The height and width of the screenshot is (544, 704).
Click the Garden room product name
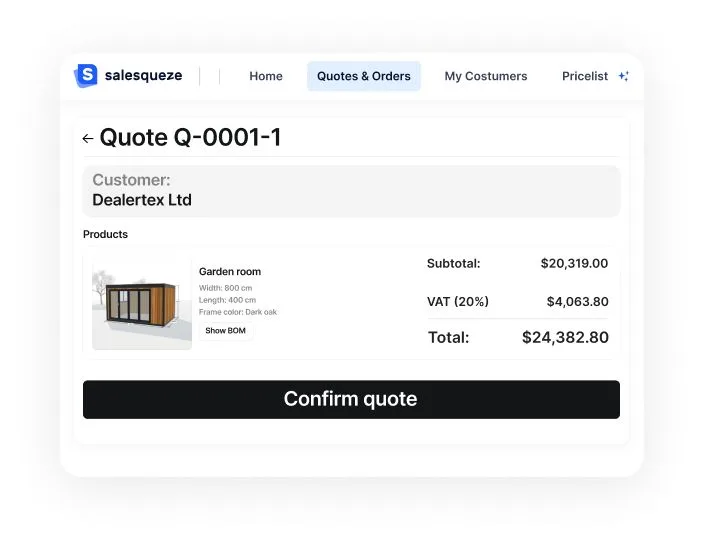230,272
